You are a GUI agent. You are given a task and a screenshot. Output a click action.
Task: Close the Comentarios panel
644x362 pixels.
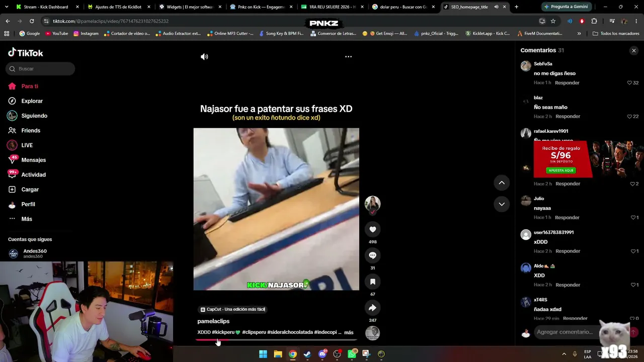[x=634, y=50]
